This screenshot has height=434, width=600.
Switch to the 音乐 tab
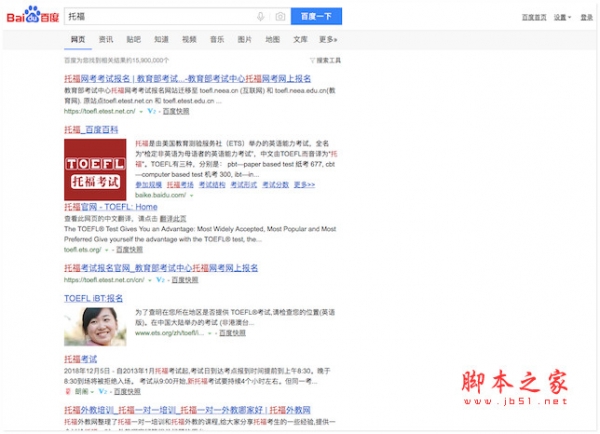[217, 39]
